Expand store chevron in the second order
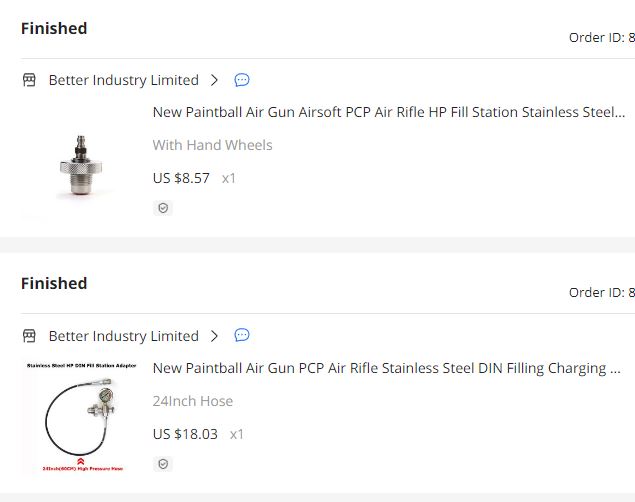Viewport: 635px width, 502px height. click(214, 336)
